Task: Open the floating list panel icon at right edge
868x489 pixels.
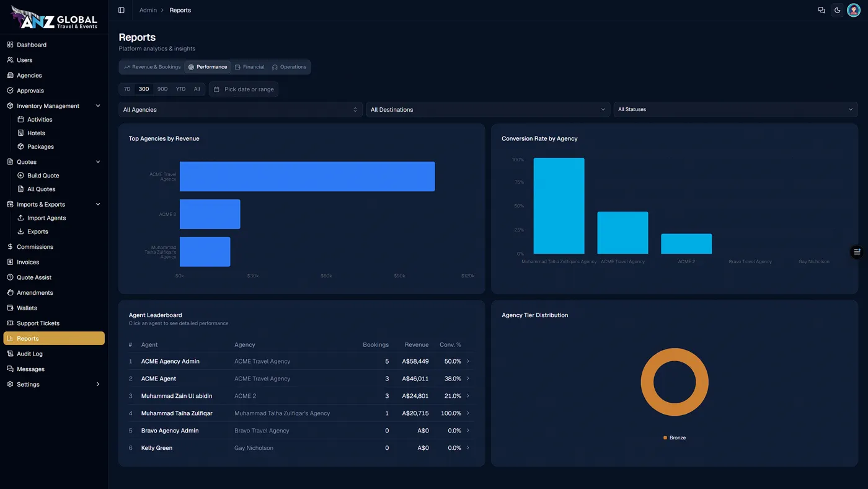Action: [857, 251]
